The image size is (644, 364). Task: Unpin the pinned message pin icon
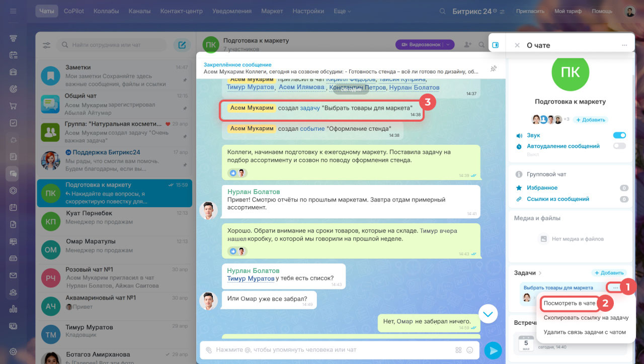point(493,68)
